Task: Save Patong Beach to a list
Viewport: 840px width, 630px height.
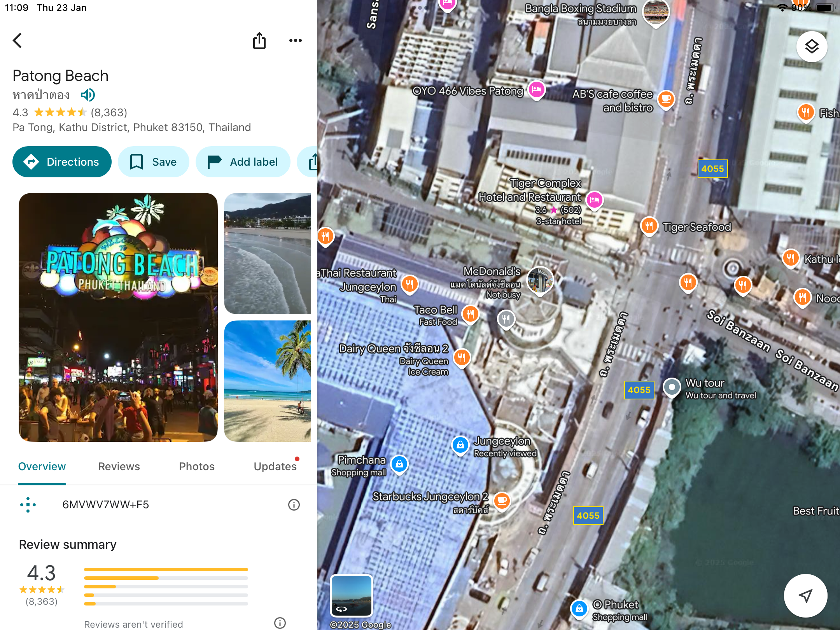Action: 153,162
